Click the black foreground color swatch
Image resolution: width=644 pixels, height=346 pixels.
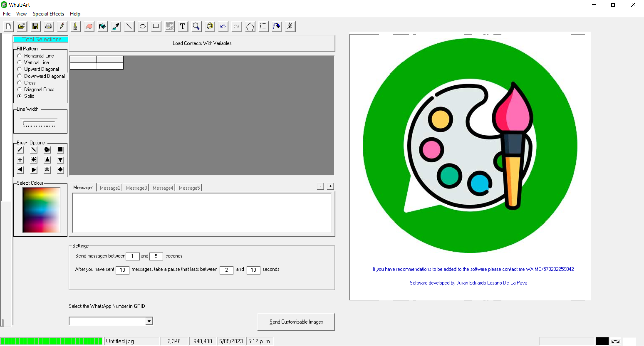coord(602,341)
